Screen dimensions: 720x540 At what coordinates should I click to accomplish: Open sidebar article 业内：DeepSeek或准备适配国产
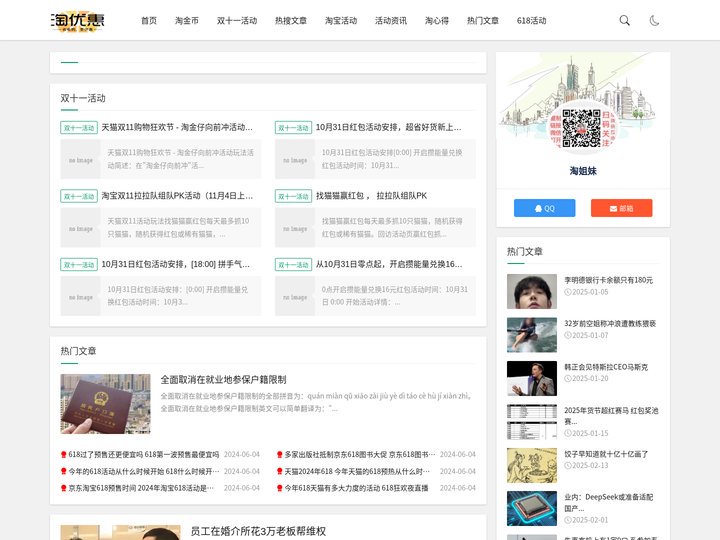point(608,502)
